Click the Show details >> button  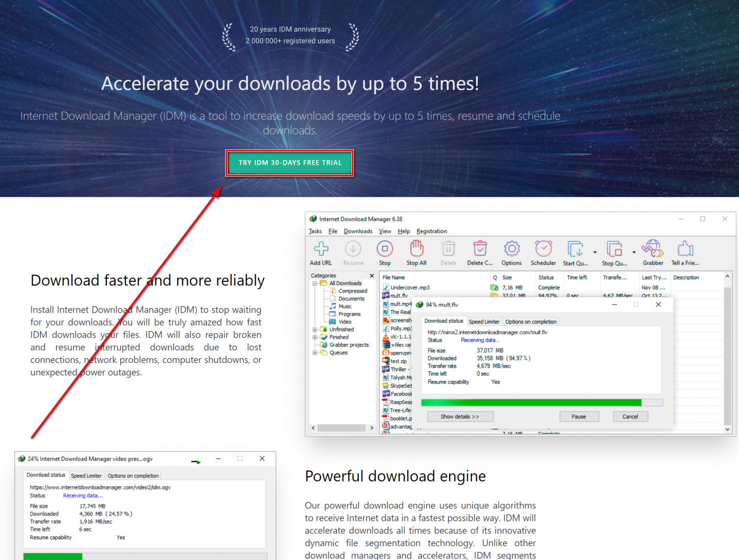[x=460, y=417]
